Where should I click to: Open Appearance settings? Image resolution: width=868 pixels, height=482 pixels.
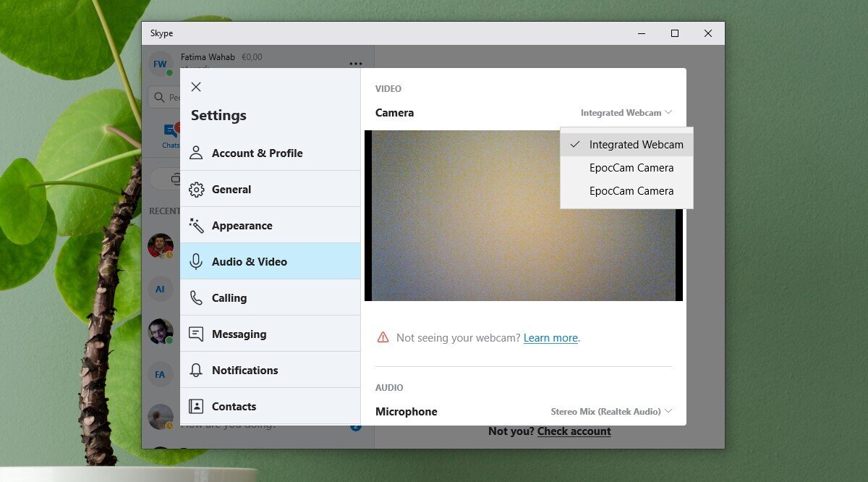241,225
